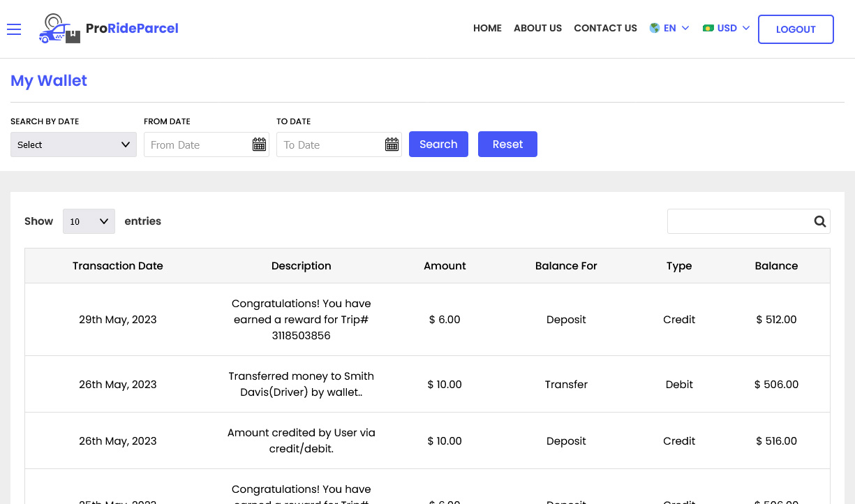Click the $ 506.00 balance in Debit row
855x504 pixels.
pyautogui.click(x=776, y=385)
